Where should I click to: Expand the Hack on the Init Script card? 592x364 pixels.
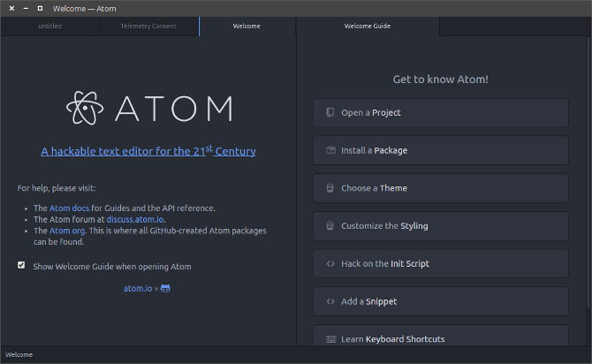[x=441, y=263]
